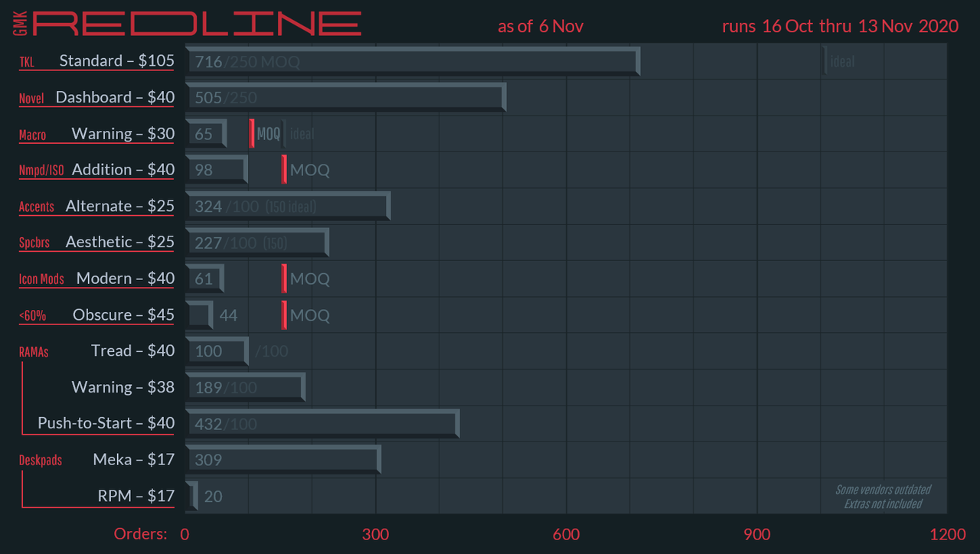The image size is (980, 554).
Task: Select the Spcbrs category label
Action: (34, 243)
